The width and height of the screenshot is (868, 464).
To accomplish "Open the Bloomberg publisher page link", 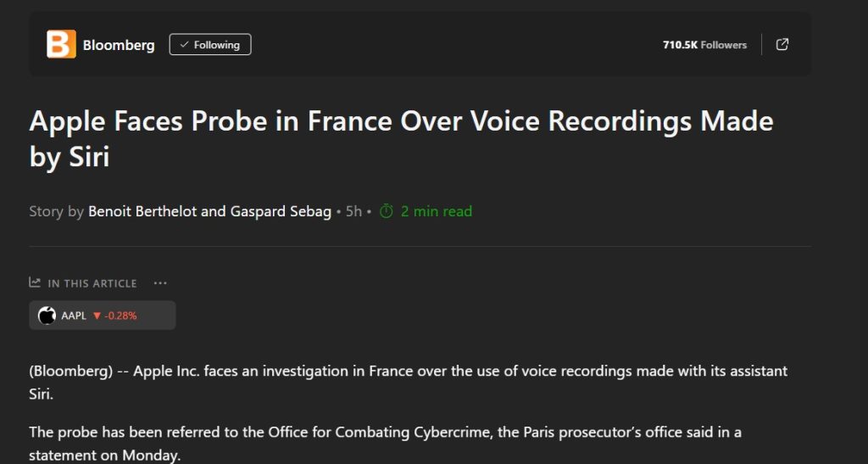I will 119,45.
